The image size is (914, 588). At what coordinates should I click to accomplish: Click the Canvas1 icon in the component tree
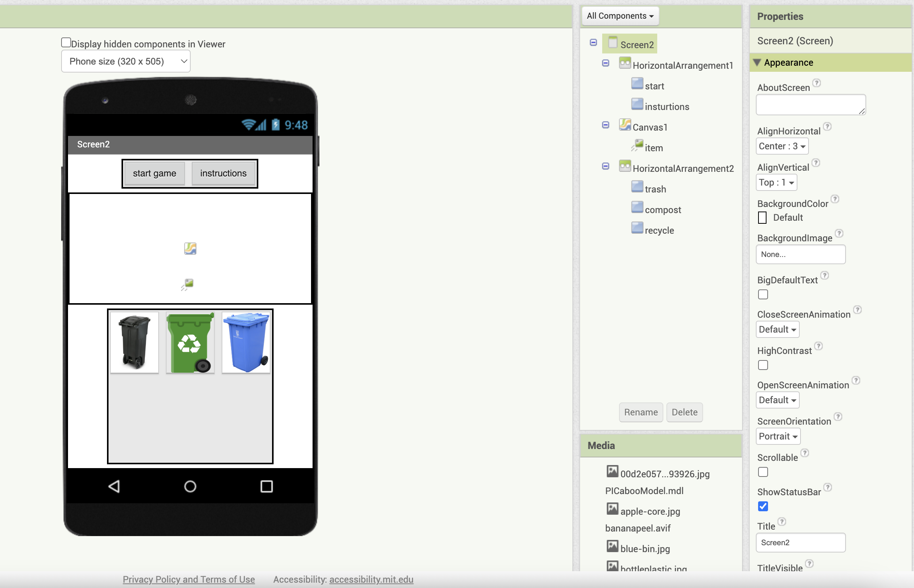click(625, 125)
